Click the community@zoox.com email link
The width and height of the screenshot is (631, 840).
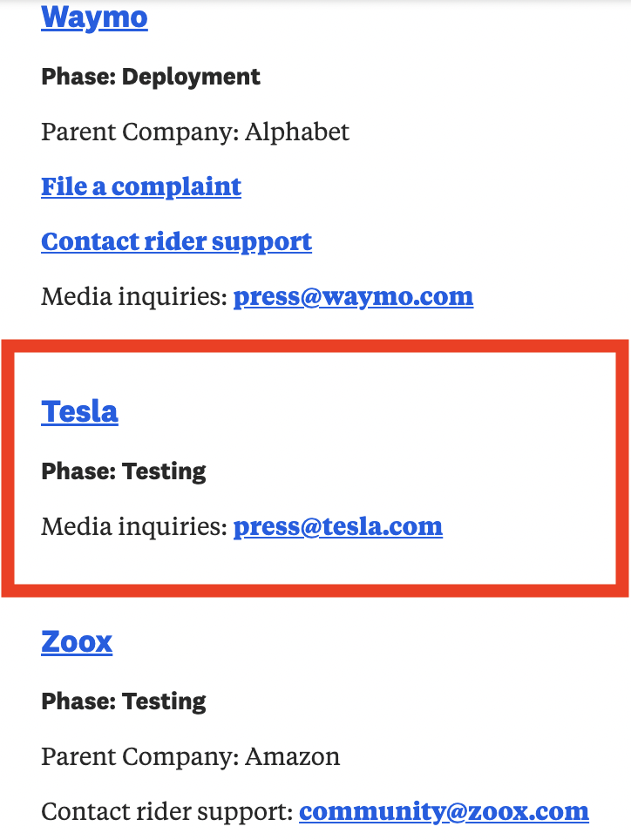click(x=444, y=812)
